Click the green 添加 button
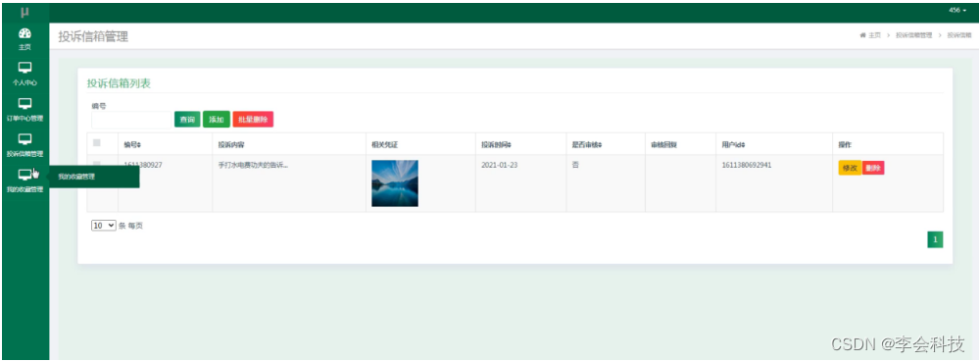Image resolution: width=980 pixels, height=362 pixels. (x=217, y=120)
